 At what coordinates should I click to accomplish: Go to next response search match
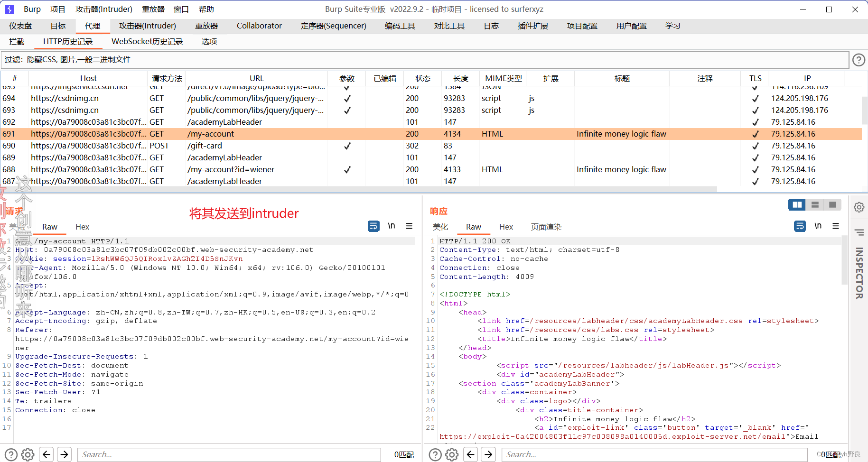[488, 454]
